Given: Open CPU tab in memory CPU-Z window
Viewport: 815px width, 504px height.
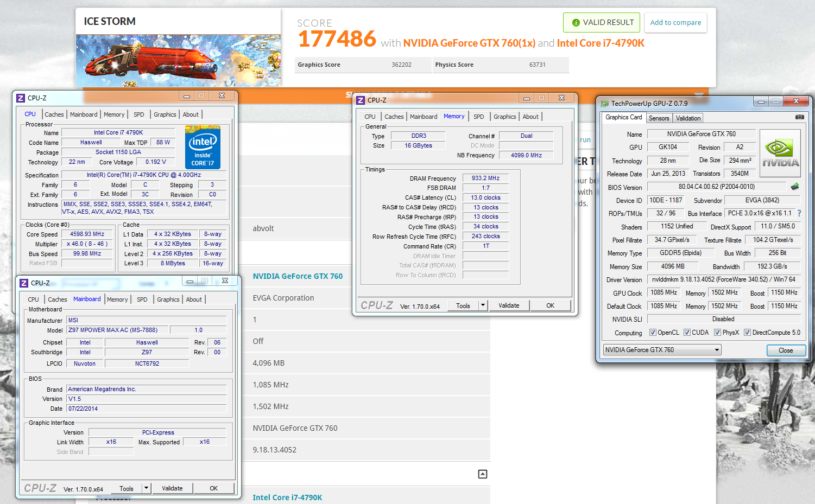Looking at the screenshot, I should click(370, 117).
